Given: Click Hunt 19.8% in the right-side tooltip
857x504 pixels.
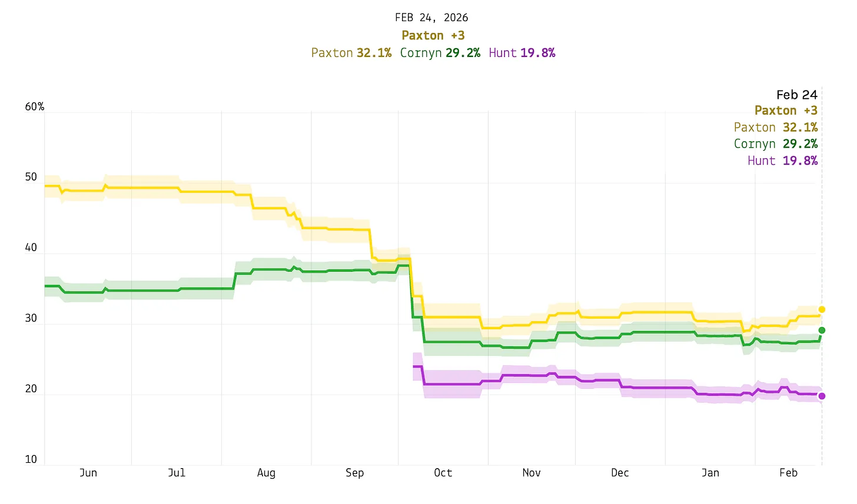Looking at the screenshot, I should [x=782, y=161].
